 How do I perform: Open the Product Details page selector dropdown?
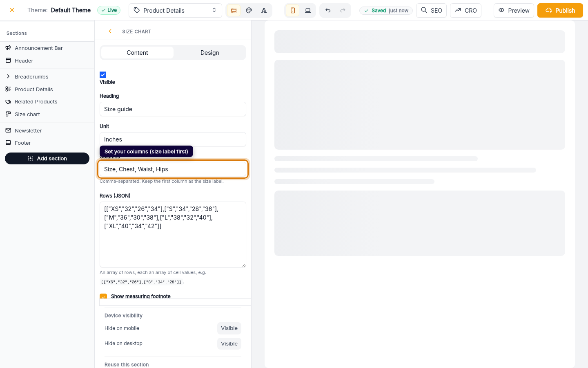coord(175,10)
